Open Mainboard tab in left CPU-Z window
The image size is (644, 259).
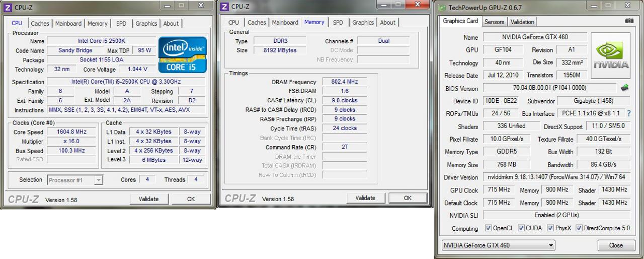pos(68,23)
